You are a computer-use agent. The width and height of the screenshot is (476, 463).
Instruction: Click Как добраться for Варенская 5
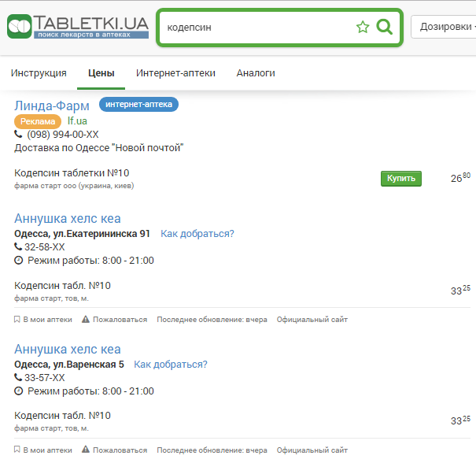170,365
